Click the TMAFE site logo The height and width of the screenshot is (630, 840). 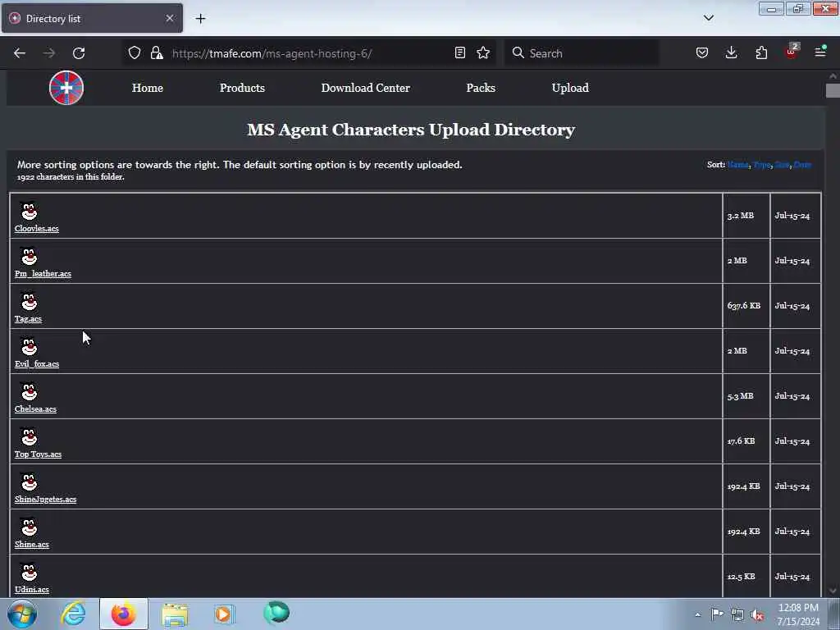(66, 88)
